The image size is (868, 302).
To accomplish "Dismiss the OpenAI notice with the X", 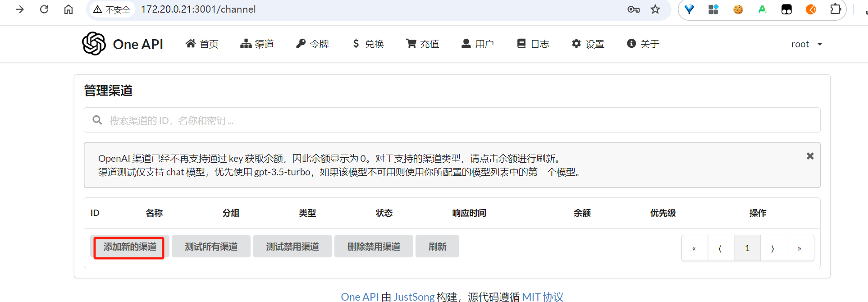I will [810, 156].
